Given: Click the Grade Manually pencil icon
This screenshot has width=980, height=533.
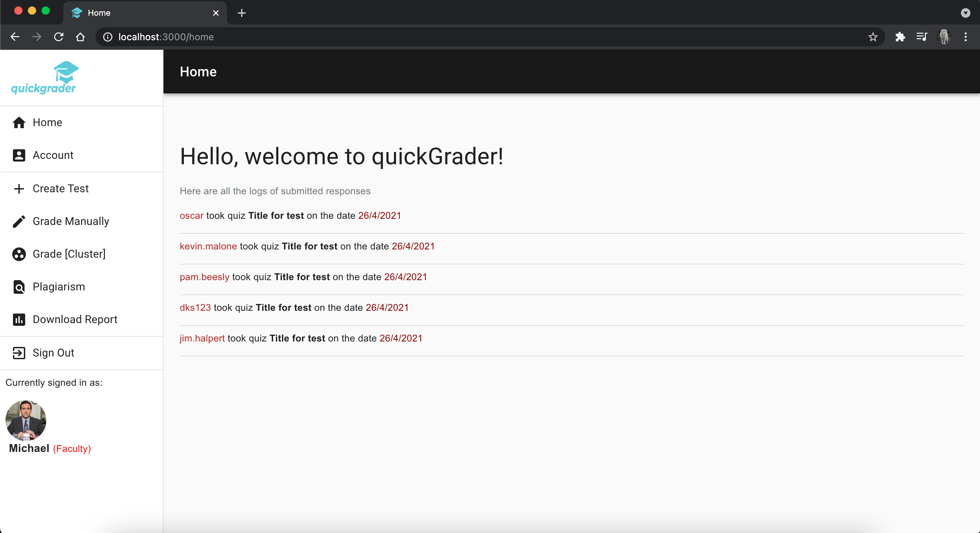Looking at the screenshot, I should (19, 221).
